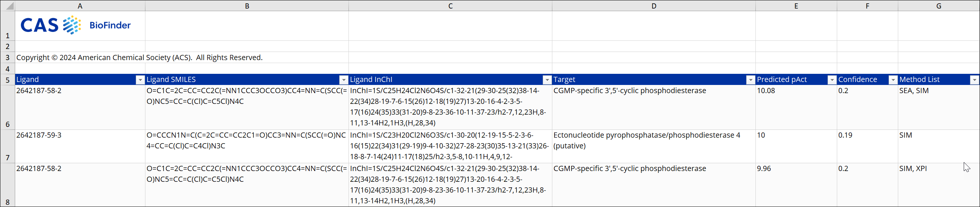
Task: Open the Ligand SMILES filter dropdown
Action: (343, 80)
